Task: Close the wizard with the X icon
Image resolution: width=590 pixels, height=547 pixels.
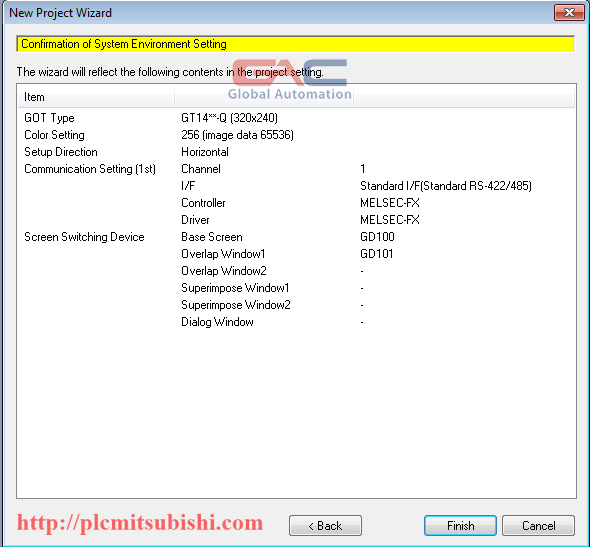Action: click(x=569, y=13)
